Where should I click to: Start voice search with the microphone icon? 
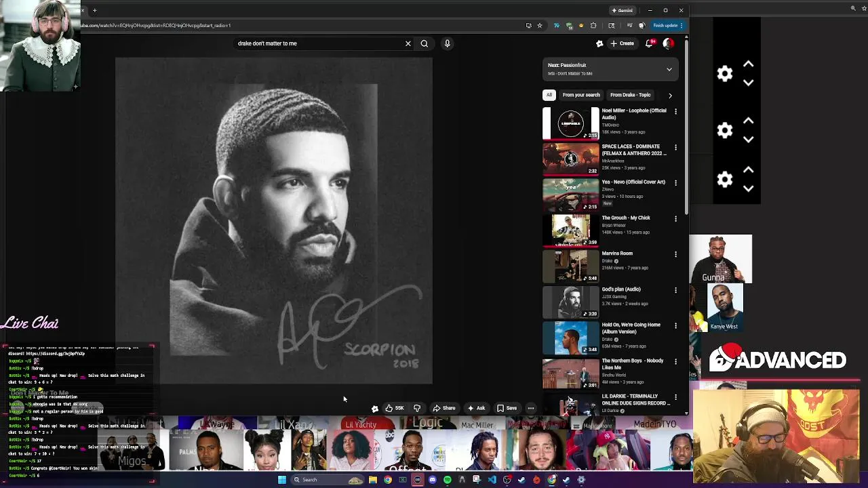pos(447,43)
